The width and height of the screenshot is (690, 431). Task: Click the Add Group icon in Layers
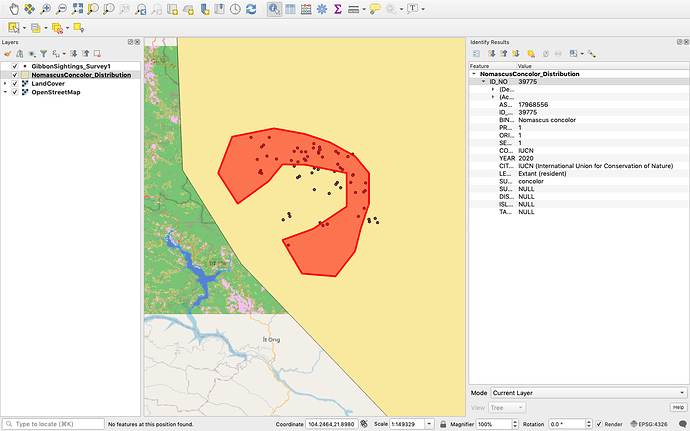point(19,54)
